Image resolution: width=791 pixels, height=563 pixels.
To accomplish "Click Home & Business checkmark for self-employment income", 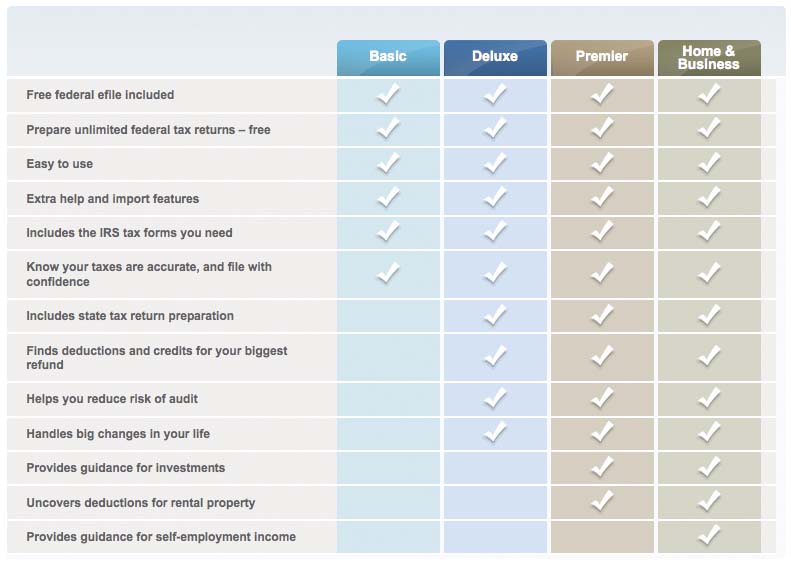I will (709, 537).
